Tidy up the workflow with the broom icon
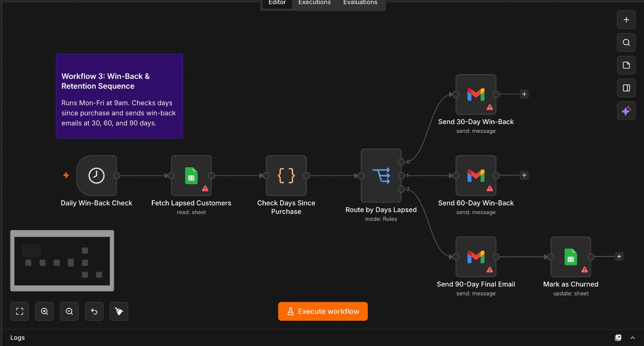 [119, 311]
